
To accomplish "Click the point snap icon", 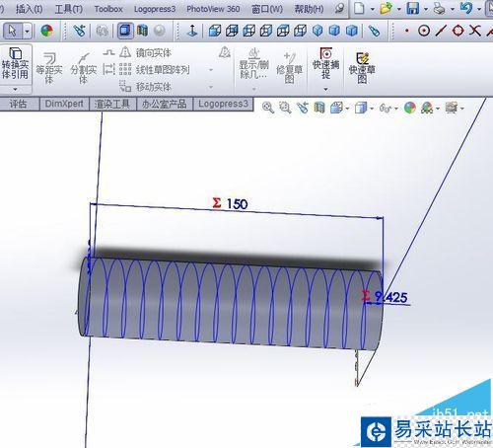I will (407, 31).
